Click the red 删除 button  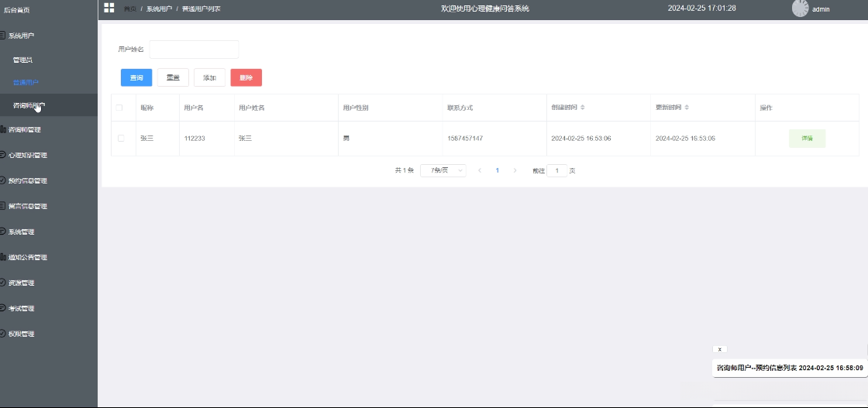point(246,78)
